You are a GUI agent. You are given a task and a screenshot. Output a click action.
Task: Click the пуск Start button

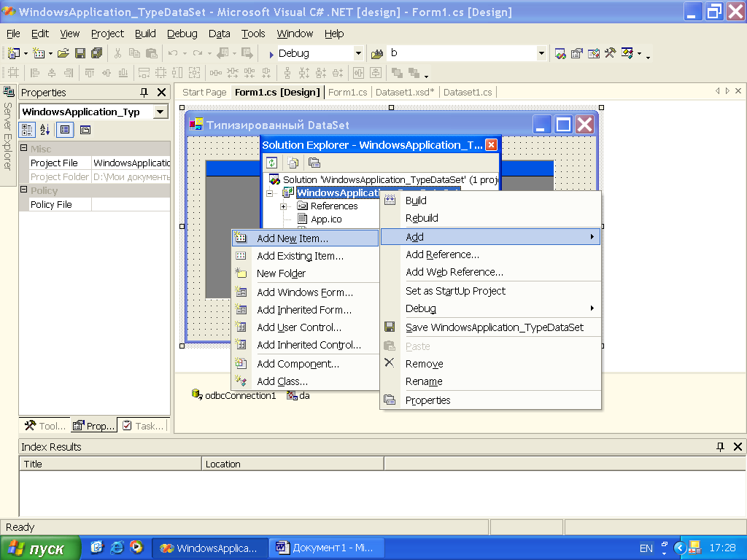[38, 548]
